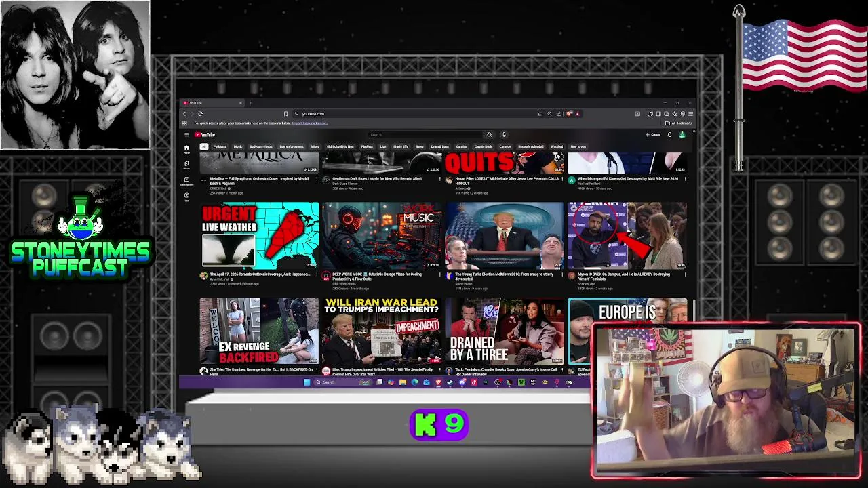Select the Recently uploaded chip
The width and height of the screenshot is (868, 488).
(x=531, y=146)
